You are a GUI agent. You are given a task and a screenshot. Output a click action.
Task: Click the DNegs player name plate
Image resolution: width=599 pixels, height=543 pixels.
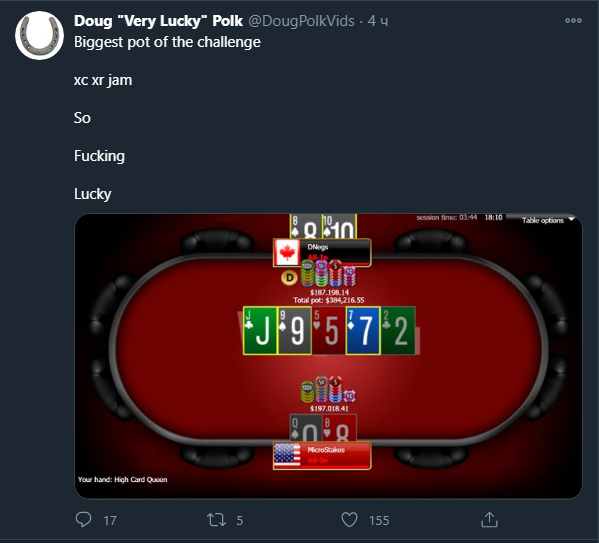click(322, 252)
